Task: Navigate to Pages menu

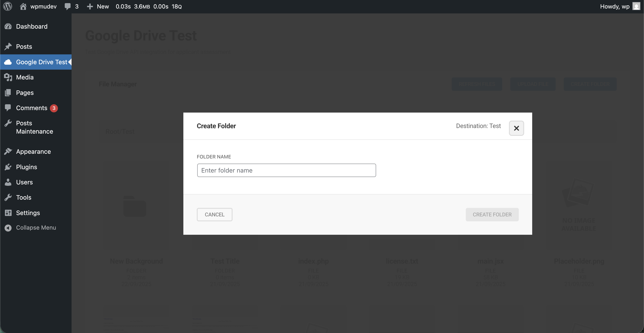Action: pos(36,93)
